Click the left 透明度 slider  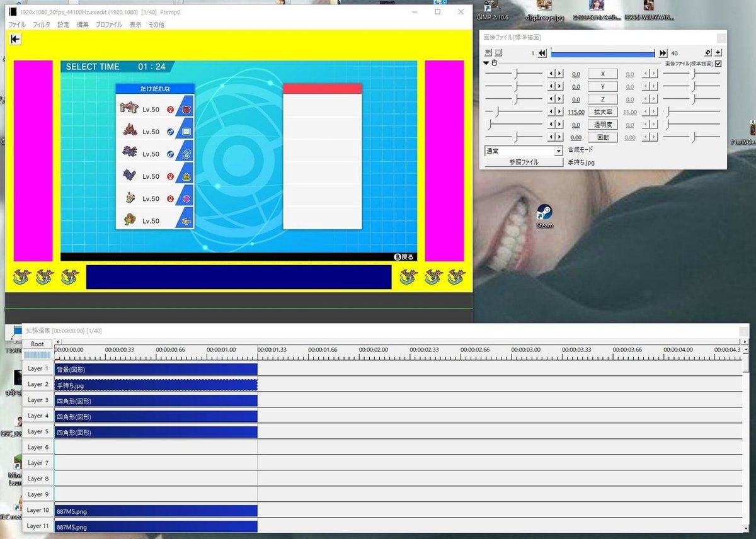coord(513,125)
